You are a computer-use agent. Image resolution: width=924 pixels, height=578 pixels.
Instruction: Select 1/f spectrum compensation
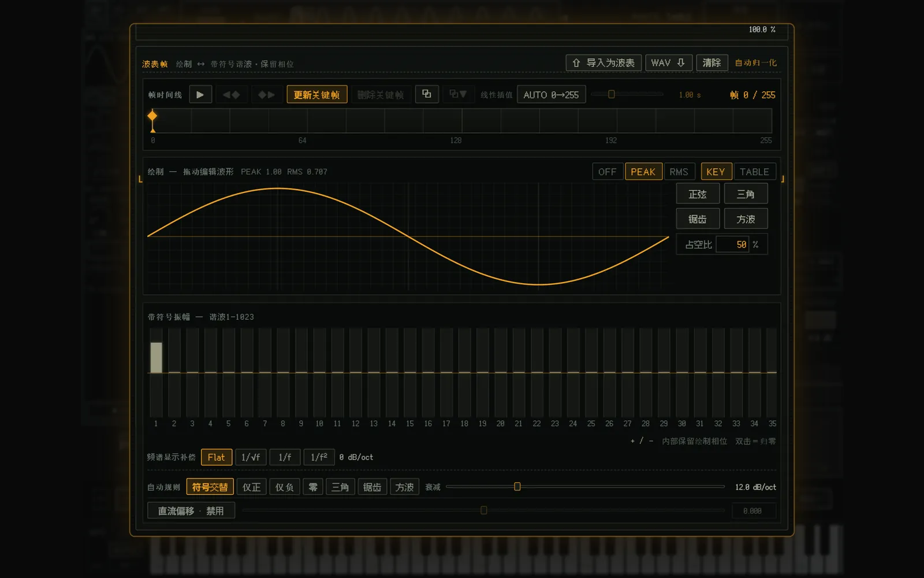(285, 457)
